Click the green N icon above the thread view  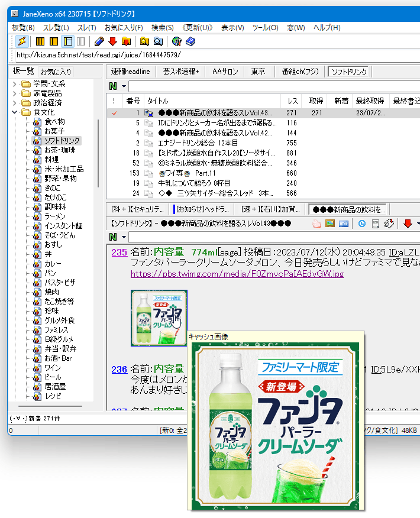tap(113, 237)
